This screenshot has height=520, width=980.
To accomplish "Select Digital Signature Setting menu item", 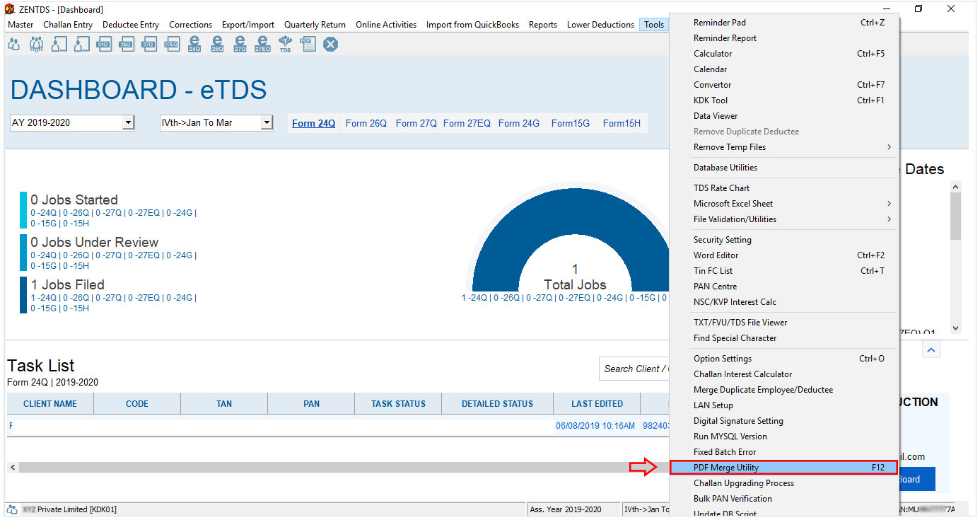I will tap(784, 421).
